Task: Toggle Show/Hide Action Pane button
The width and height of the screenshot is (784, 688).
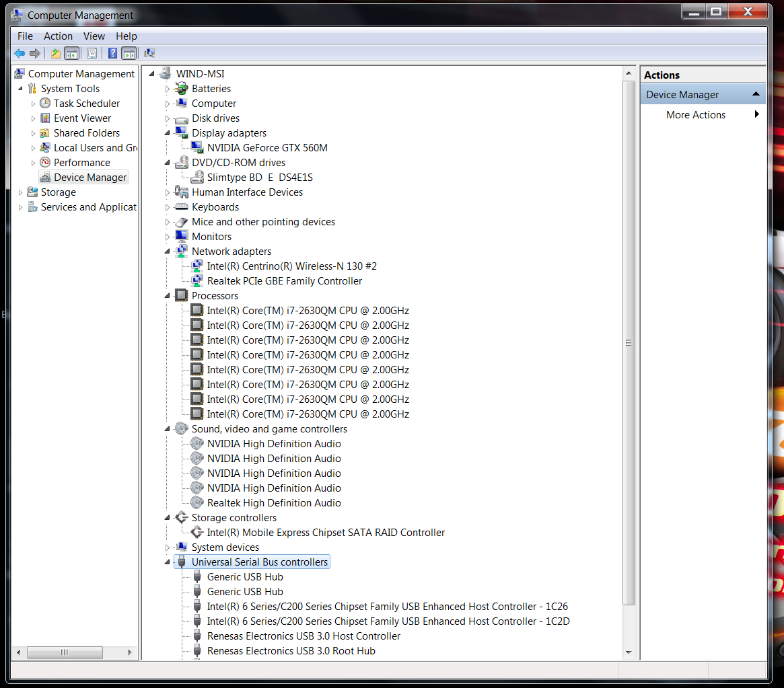Action: click(x=129, y=53)
